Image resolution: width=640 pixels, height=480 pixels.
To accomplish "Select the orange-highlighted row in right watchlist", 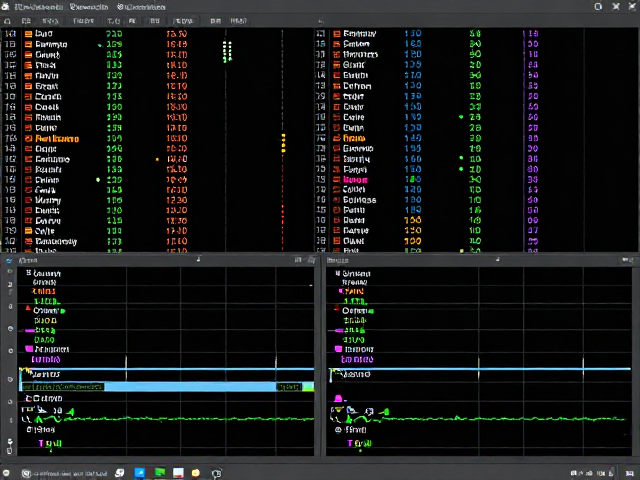I will pyautogui.click(x=476, y=138).
